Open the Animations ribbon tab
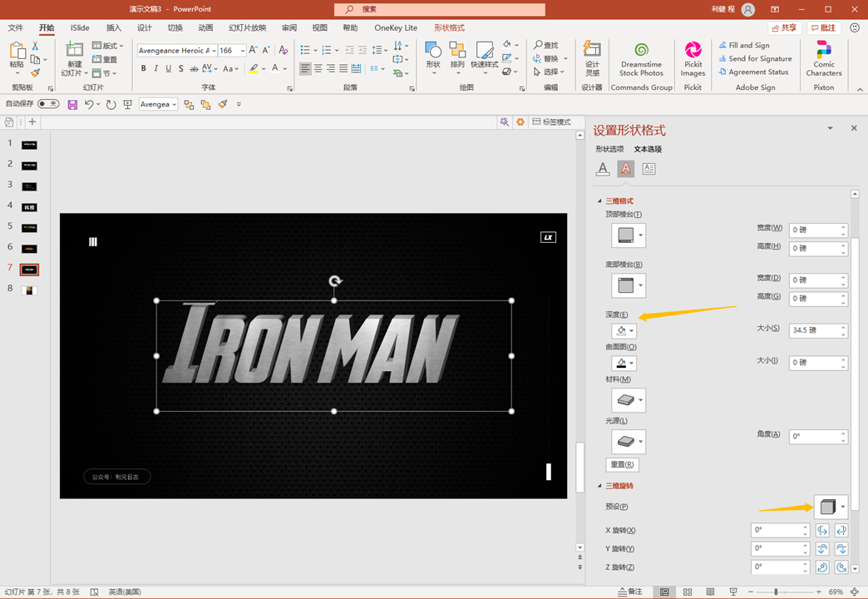Viewport: 868px width, 599px height. [x=205, y=27]
